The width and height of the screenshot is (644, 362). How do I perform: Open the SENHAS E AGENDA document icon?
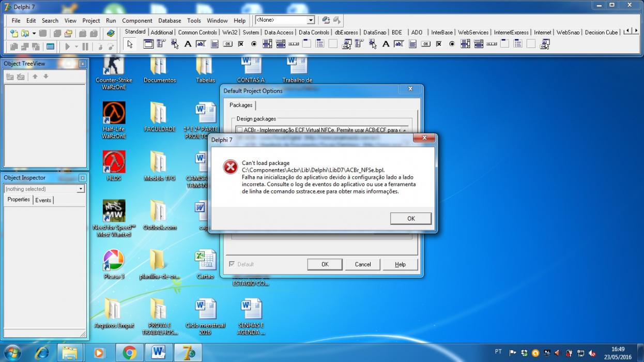pyautogui.click(x=251, y=316)
